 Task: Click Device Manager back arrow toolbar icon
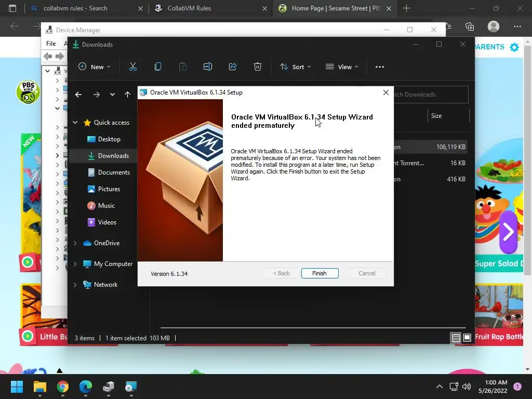(48, 56)
